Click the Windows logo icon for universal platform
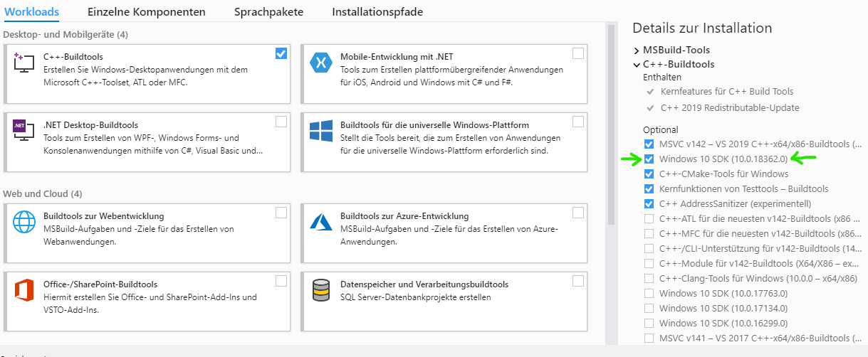Screen dimensions: 868x357 pyautogui.click(x=321, y=131)
